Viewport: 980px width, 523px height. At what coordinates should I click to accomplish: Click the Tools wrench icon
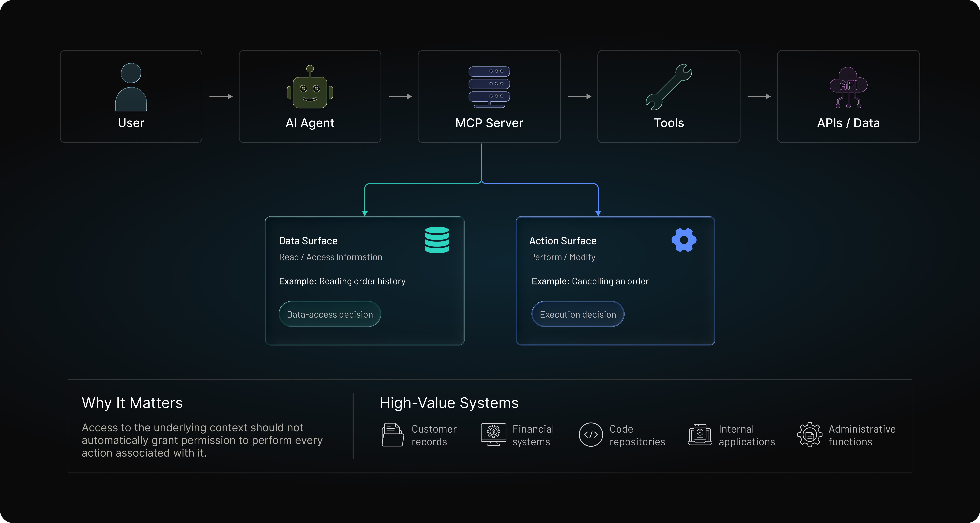[669, 87]
